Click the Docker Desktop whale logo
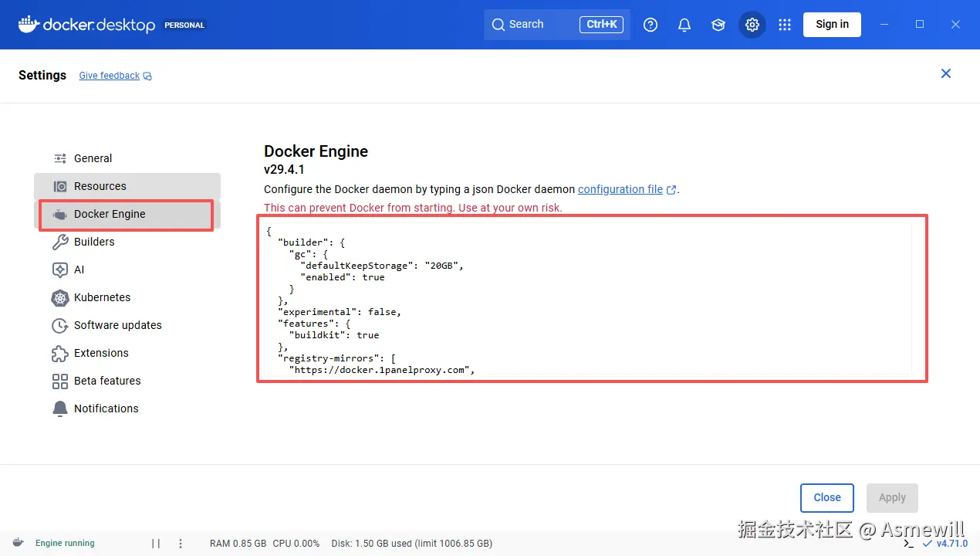980x556 pixels. [x=28, y=24]
